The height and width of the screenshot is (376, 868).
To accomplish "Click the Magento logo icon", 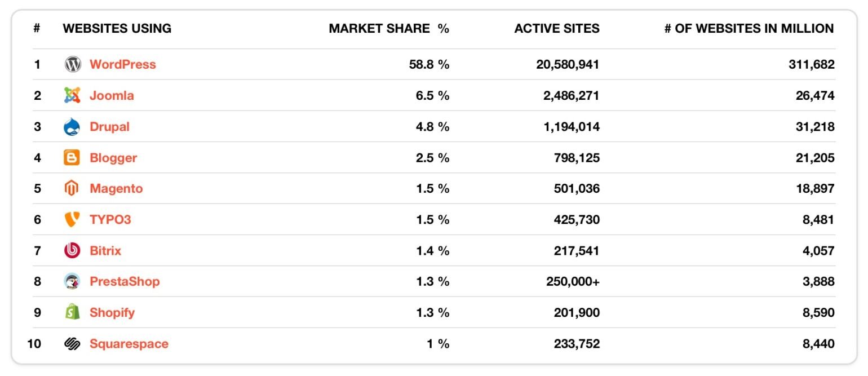I will coord(73,188).
